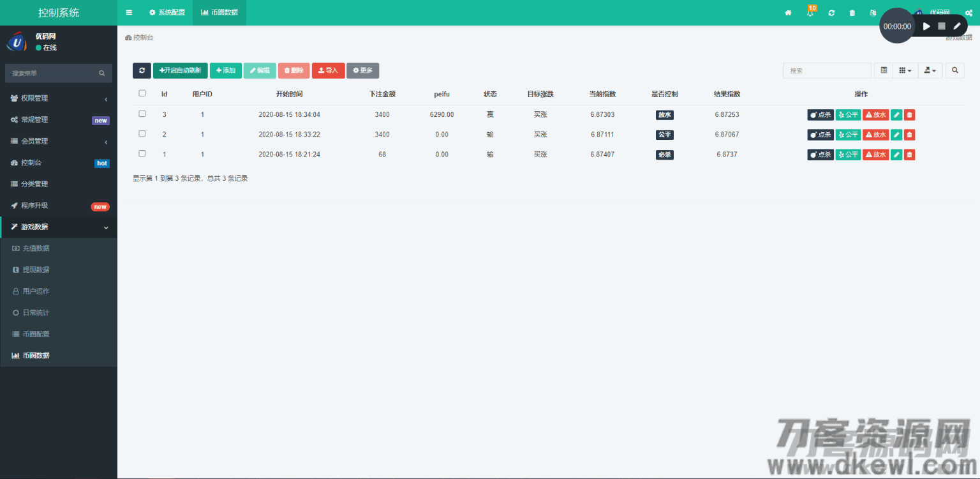980x479 pixels.
Task: Open the export dropdown button
Action: [930, 70]
